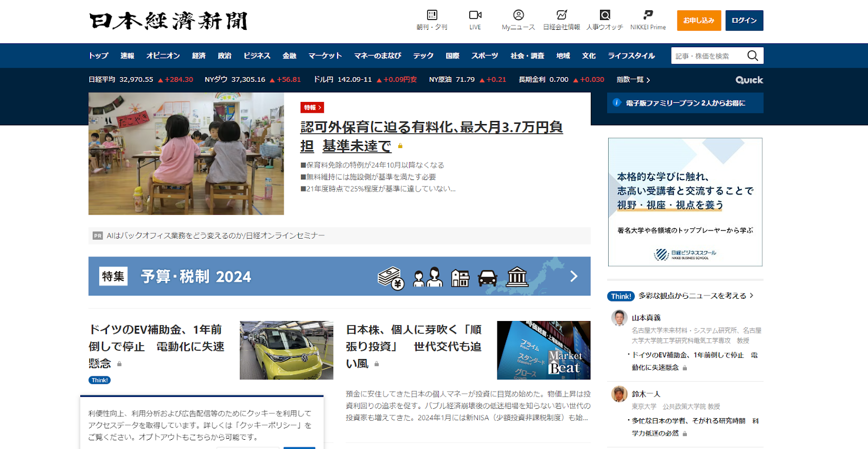Click the red 特報 tag
The width and height of the screenshot is (868, 449).
pos(312,107)
